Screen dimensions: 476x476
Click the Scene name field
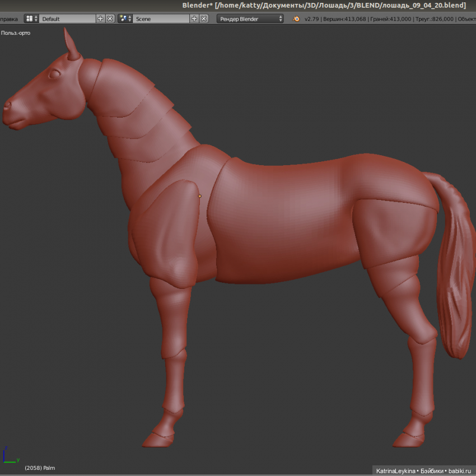pos(160,18)
